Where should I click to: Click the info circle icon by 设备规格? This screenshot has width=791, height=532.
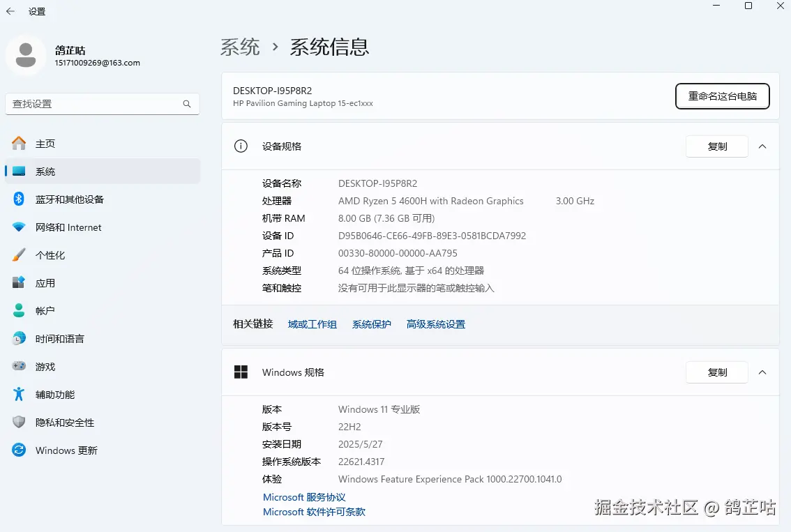(241, 146)
